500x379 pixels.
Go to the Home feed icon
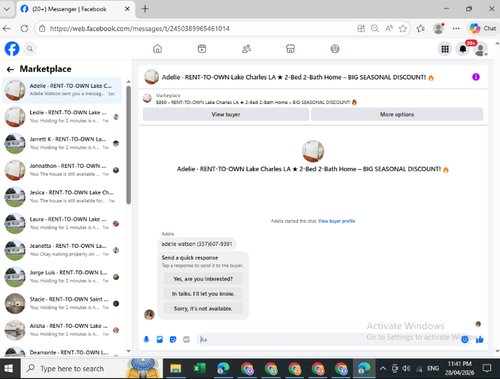[x=157, y=49]
